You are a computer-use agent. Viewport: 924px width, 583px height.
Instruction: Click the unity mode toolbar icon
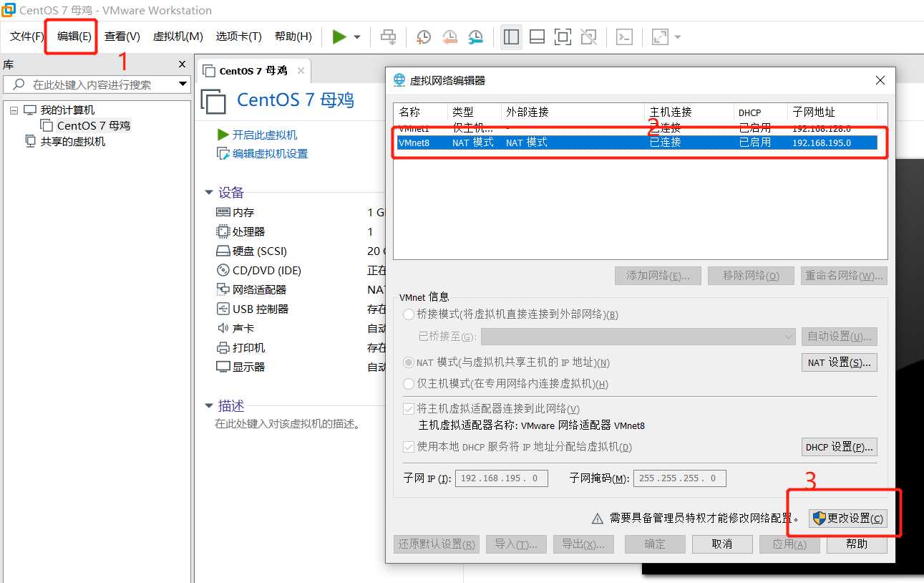coord(588,37)
